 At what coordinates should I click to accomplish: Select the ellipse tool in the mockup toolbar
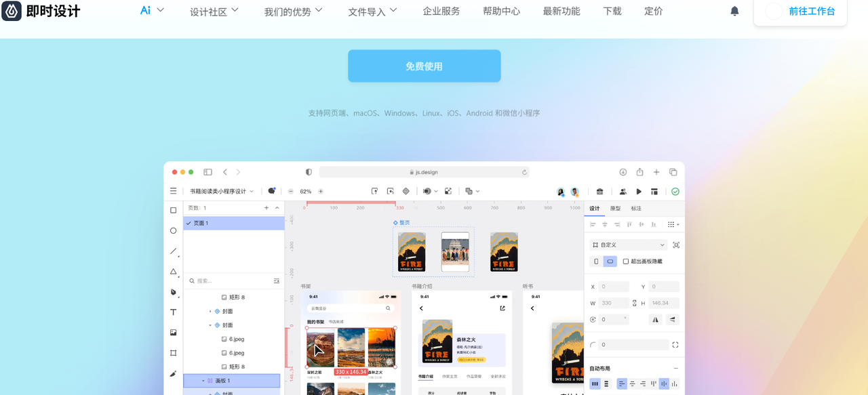[x=173, y=231]
